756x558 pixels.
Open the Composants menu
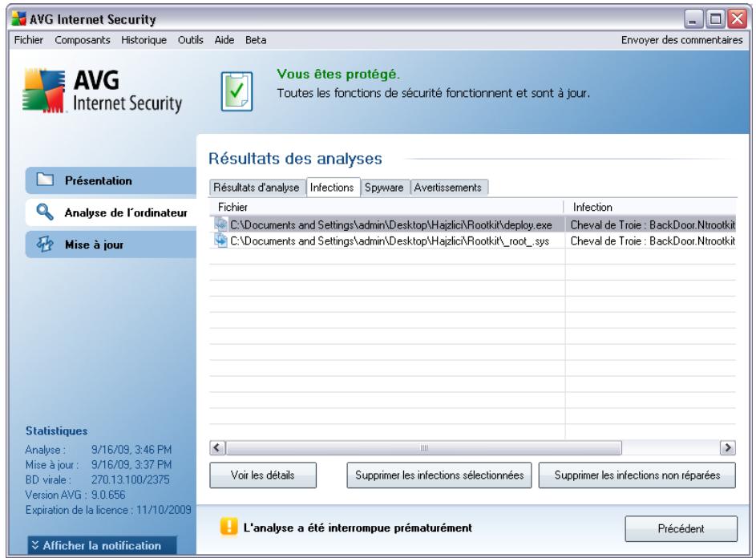[83, 40]
